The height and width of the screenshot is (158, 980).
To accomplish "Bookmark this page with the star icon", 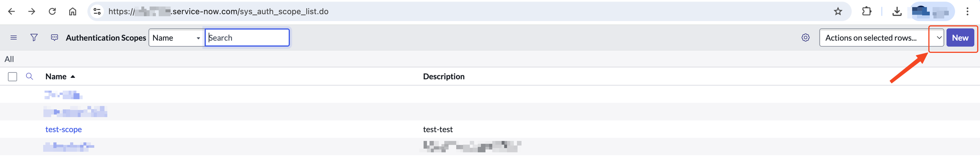I will click(838, 12).
